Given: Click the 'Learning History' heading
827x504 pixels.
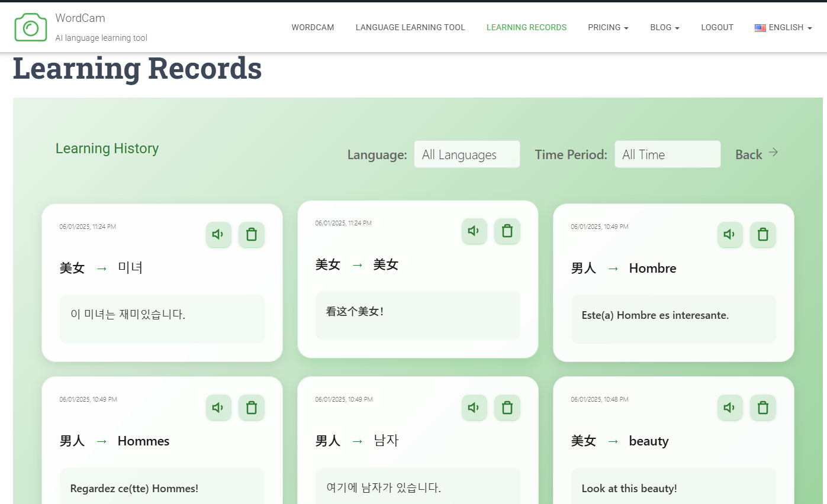Looking at the screenshot, I should point(107,148).
